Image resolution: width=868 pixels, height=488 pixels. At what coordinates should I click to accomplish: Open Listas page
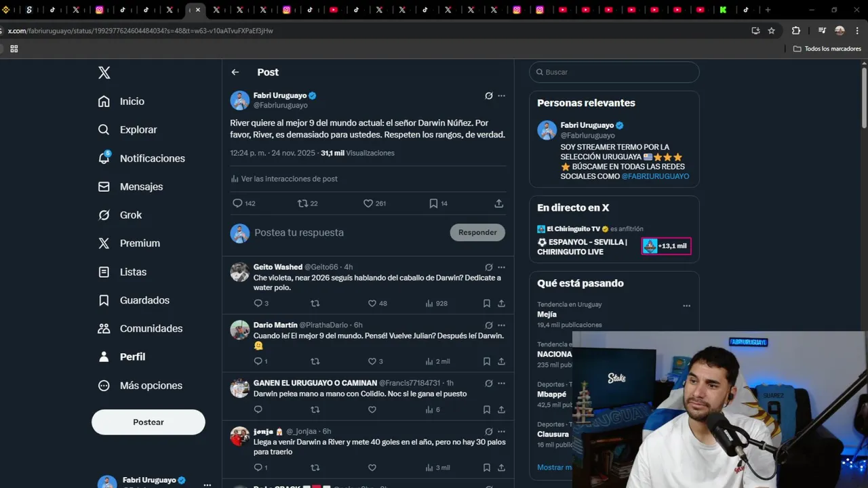click(x=122, y=272)
